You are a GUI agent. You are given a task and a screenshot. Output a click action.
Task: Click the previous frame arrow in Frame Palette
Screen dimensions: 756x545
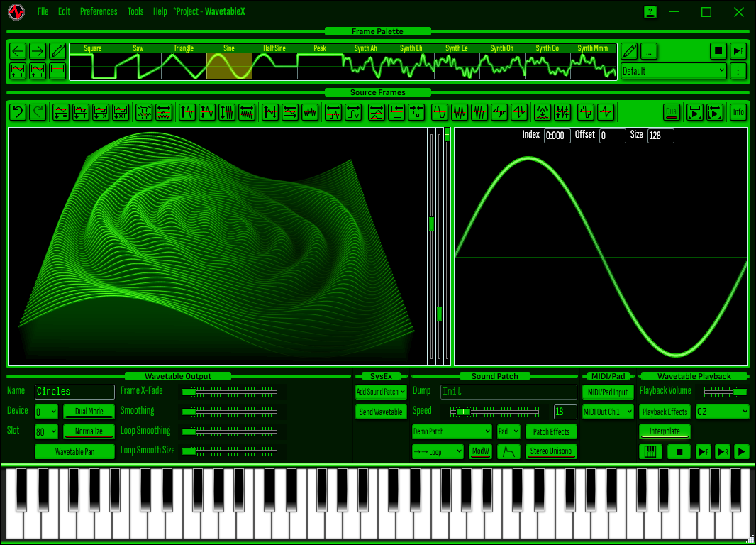click(x=18, y=51)
